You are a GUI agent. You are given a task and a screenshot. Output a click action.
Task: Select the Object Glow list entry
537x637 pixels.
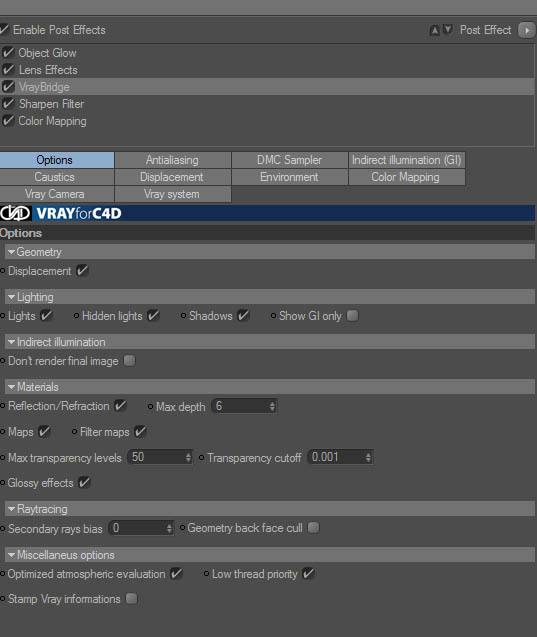click(267, 53)
